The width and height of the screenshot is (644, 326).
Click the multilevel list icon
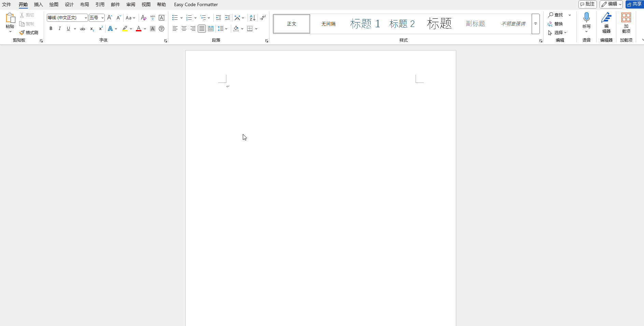203,18
